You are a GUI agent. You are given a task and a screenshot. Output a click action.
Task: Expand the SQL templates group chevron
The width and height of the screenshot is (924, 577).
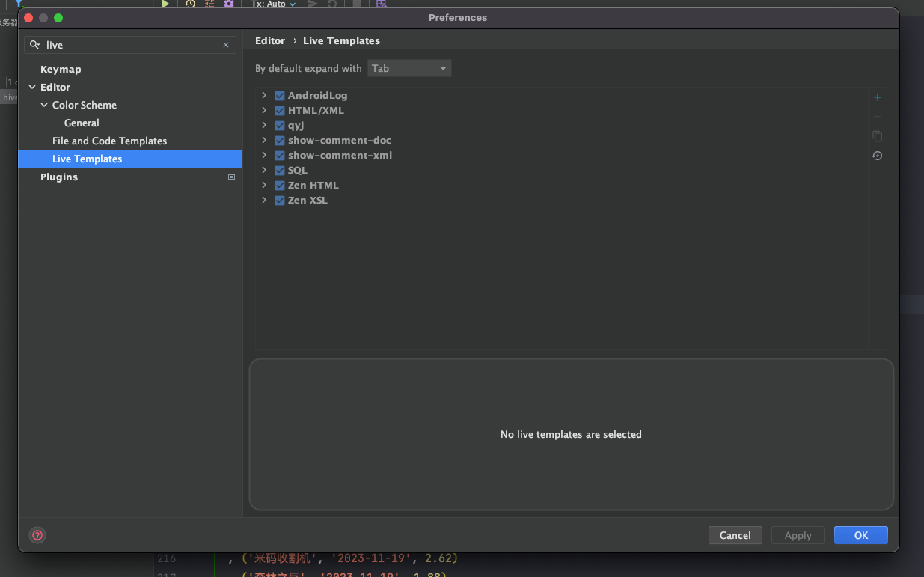(x=264, y=171)
